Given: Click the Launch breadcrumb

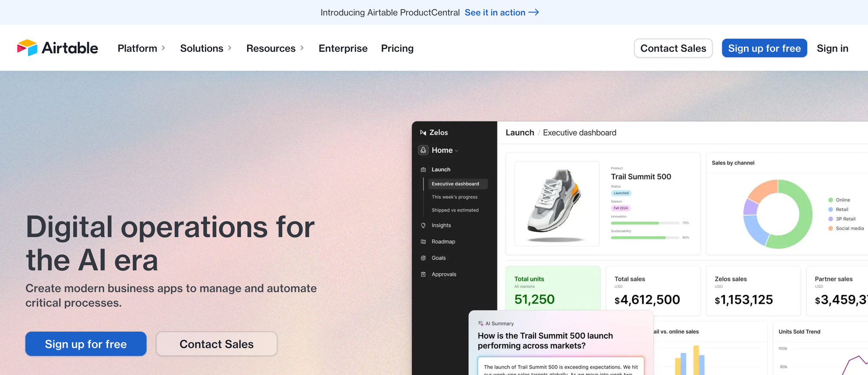Looking at the screenshot, I should click(520, 133).
